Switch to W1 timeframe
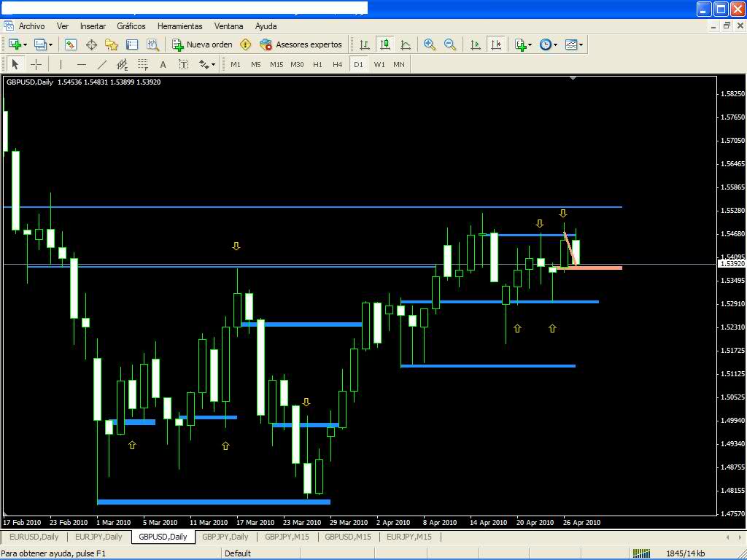Viewport: 747px width, 560px height. pyautogui.click(x=379, y=64)
